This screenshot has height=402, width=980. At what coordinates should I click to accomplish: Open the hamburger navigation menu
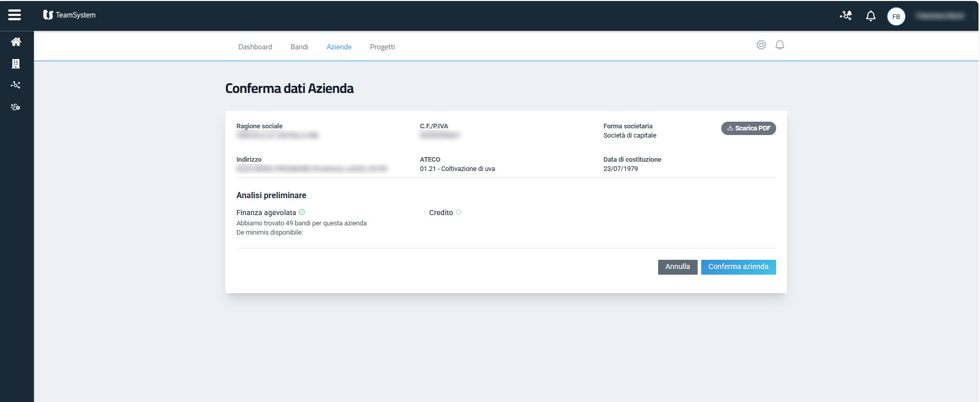[15, 15]
